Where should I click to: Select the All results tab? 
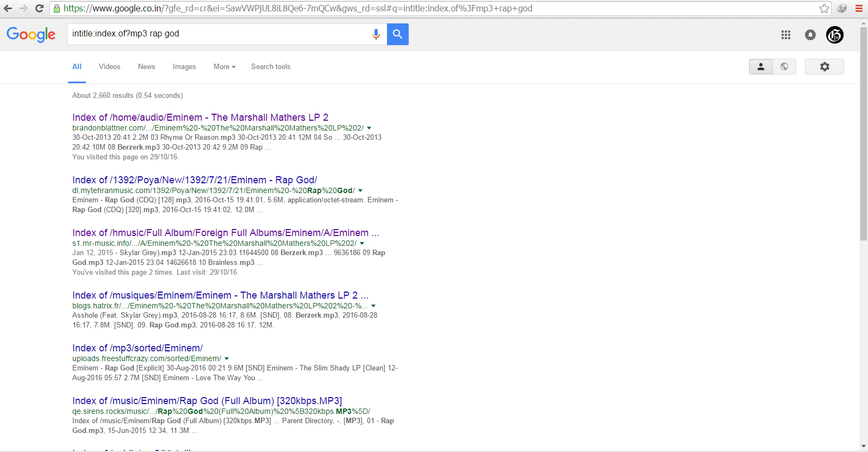coord(77,66)
